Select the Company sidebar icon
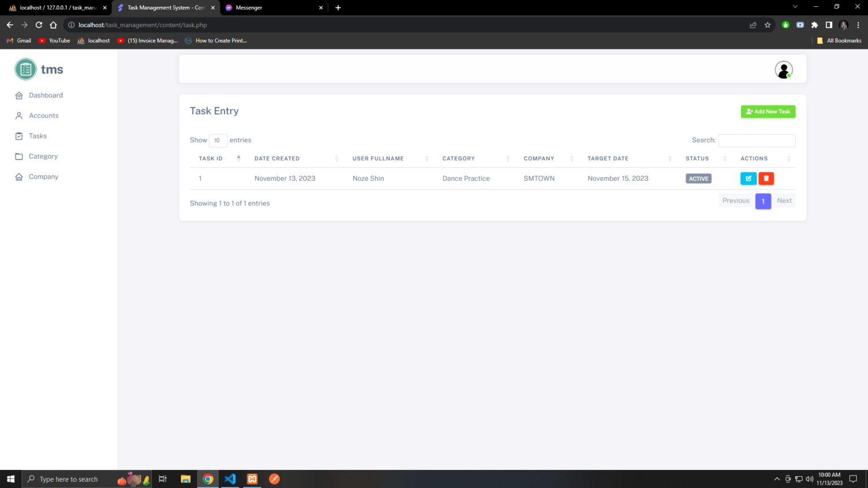 19,176
